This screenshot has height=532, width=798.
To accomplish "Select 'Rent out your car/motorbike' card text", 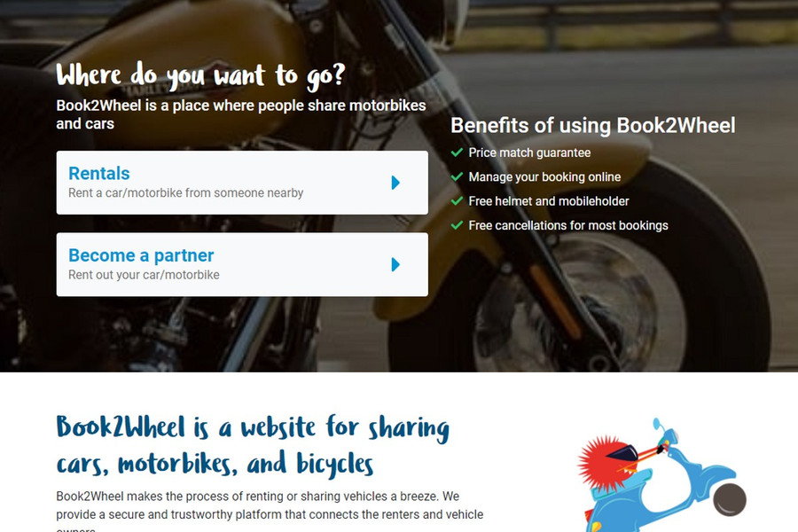I will pyautogui.click(x=144, y=275).
